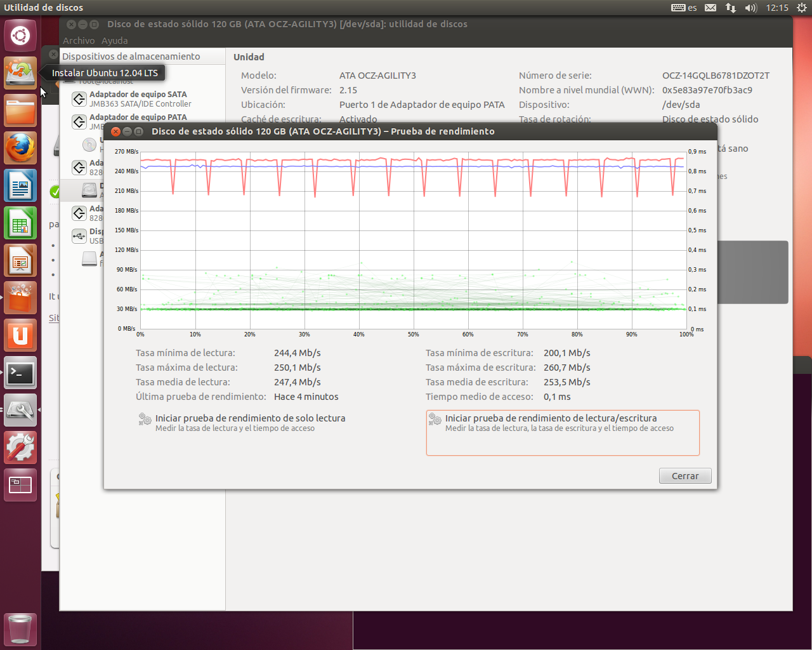Viewport: 812px width, 650px height.
Task: Click the clock showing 12:15
Action: 777,8
